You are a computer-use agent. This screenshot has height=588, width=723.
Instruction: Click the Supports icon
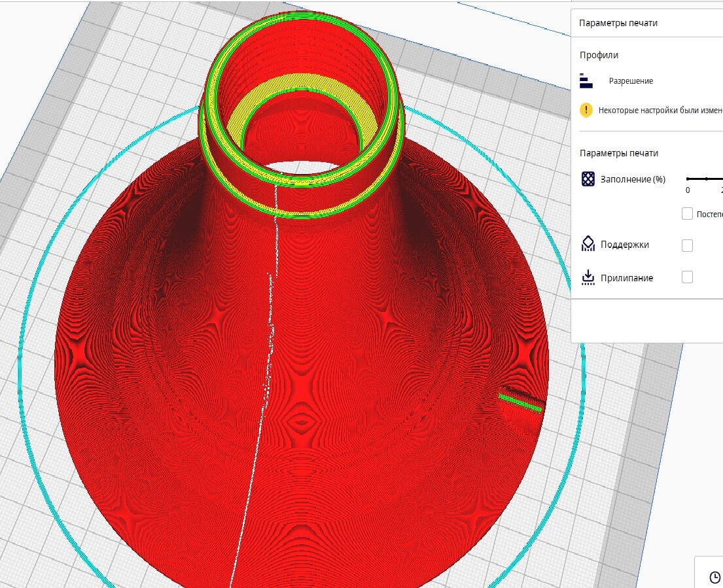click(x=588, y=245)
